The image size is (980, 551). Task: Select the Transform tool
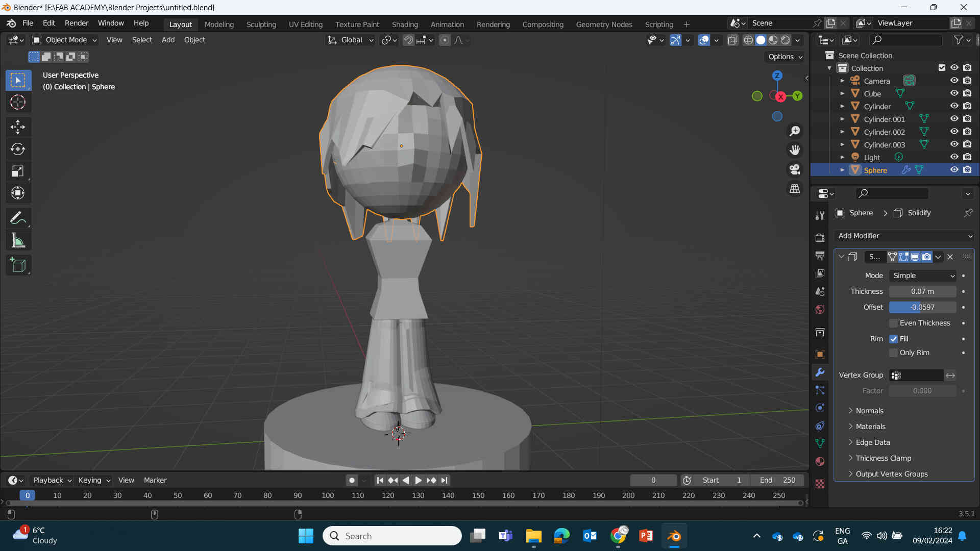18,193
